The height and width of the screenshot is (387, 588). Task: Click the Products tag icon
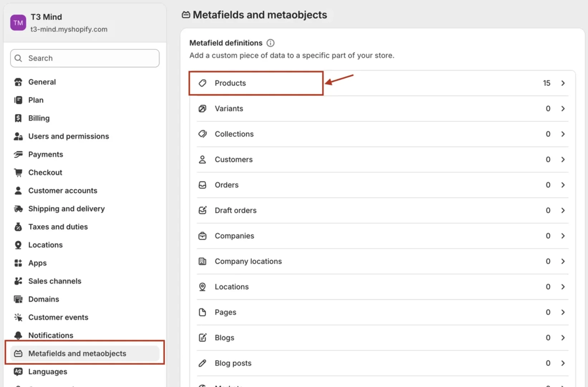click(203, 83)
